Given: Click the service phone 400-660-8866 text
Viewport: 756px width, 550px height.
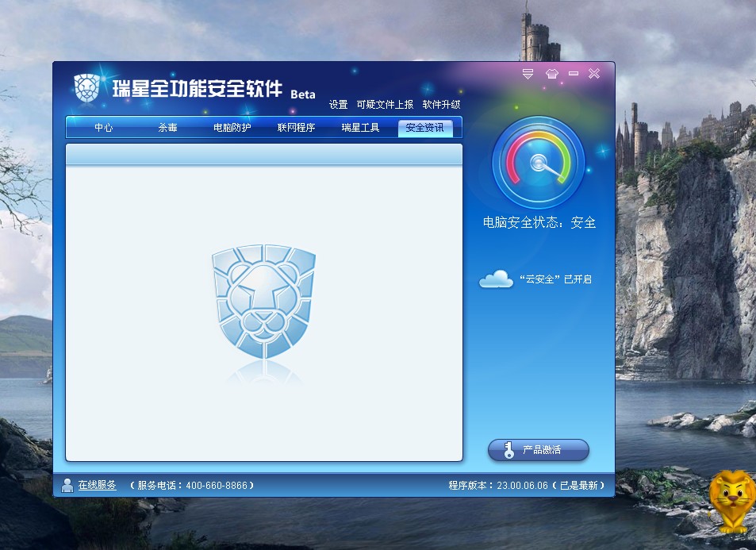Looking at the screenshot, I should [192, 486].
